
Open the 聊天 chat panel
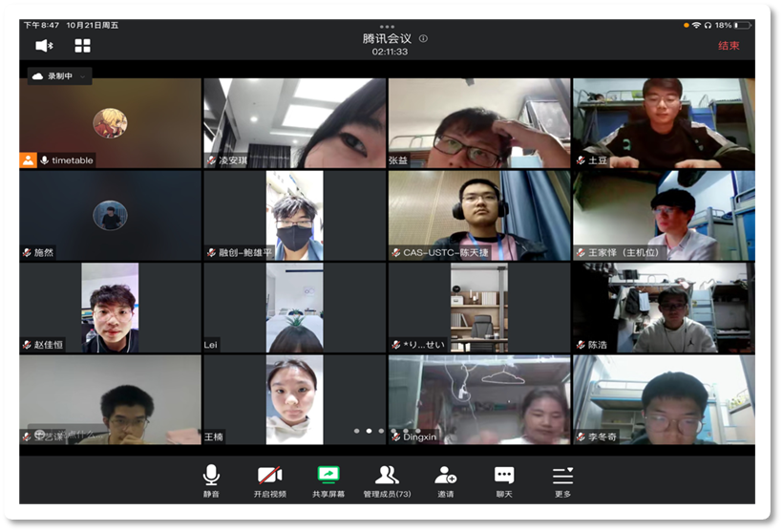tap(503, 479)
